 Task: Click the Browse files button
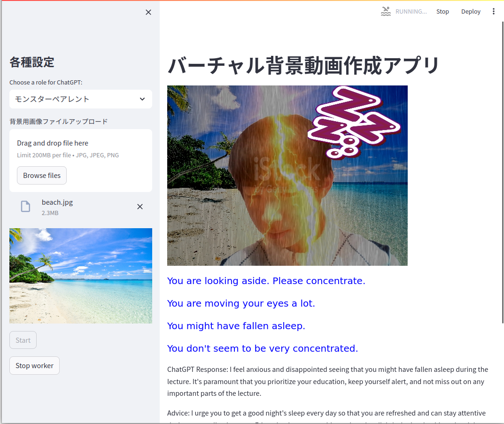coord(42,175)
